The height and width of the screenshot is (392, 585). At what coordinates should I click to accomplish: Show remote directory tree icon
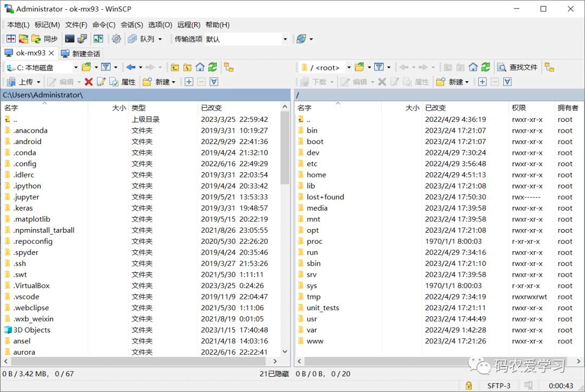(549, 67)
